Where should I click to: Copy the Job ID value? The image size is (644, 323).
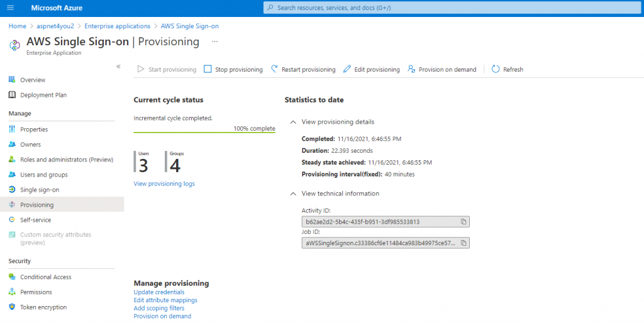click(x=463, y=243)
